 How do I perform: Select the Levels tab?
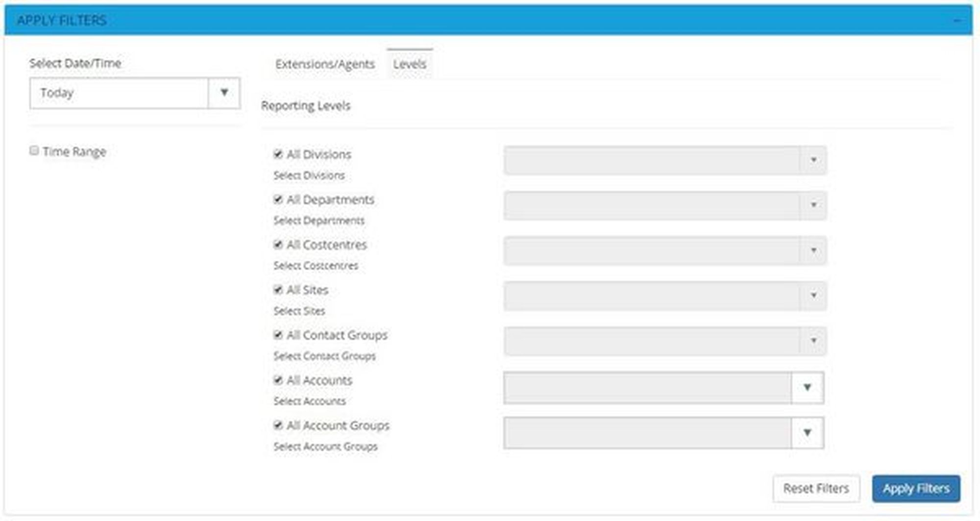[410, 64]
